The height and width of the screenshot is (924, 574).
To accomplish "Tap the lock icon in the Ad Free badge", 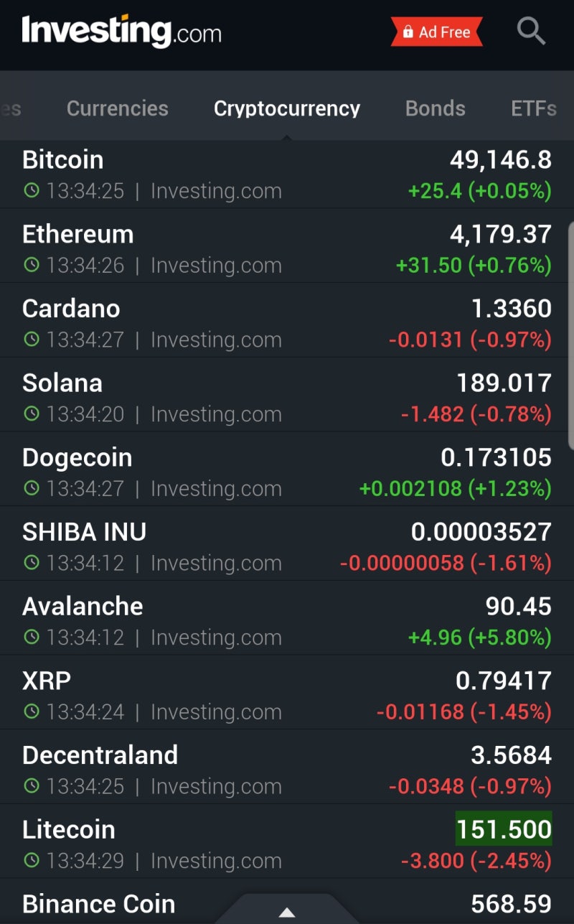I will pyautogui.click(x=408, y=32).
